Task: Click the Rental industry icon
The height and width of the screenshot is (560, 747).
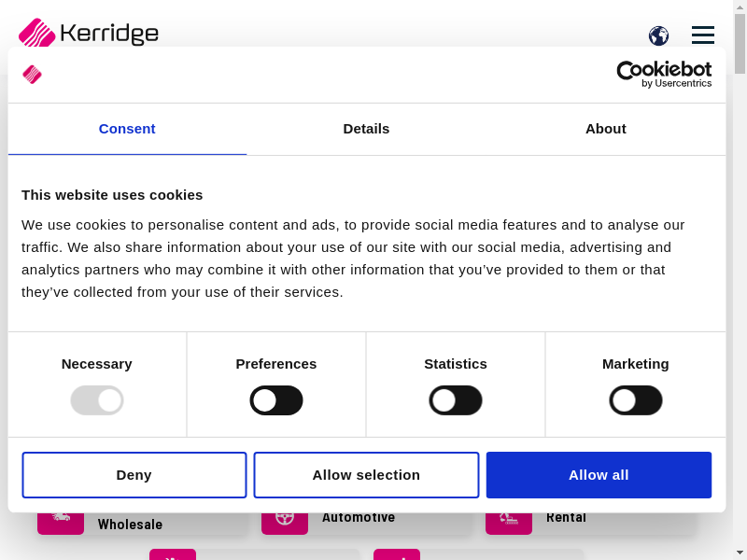Action: [509, 519]
